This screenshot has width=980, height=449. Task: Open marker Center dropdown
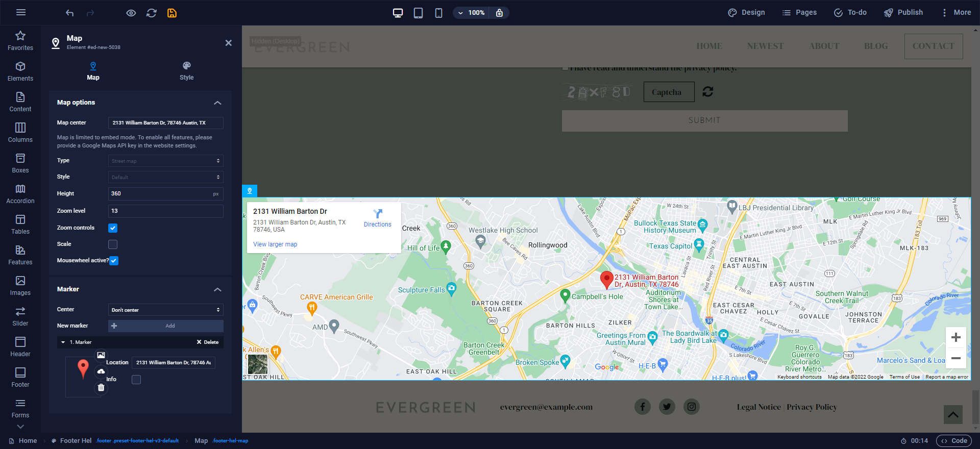(x=165, y=310)
